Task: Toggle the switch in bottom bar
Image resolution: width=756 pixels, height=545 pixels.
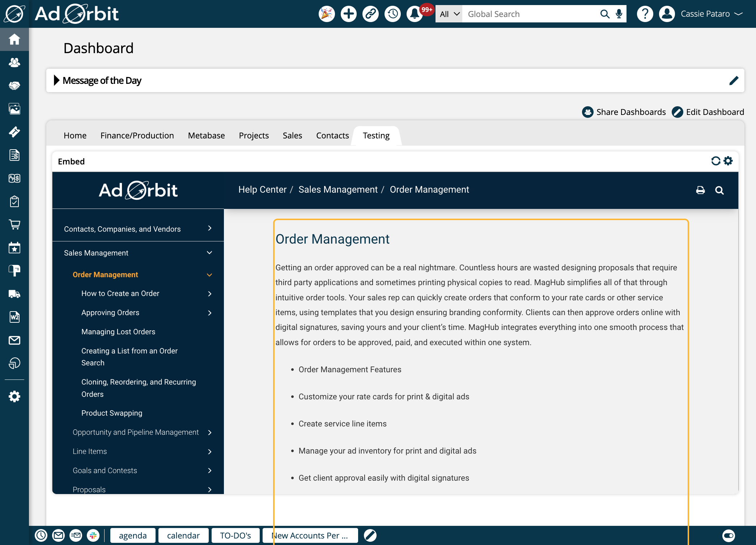Action: point(729,535)
